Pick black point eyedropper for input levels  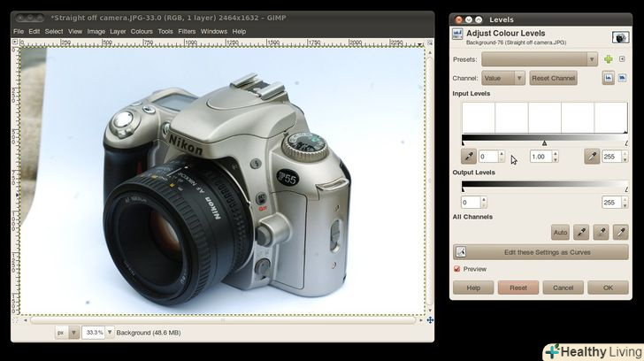[x=469, y=157]
